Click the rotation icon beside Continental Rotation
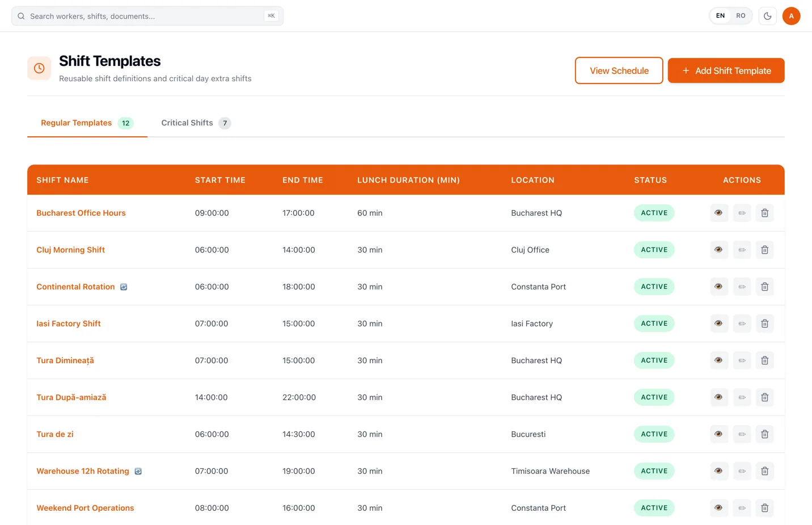The height and width of the screenshot is (525, 812). [124, 287]
